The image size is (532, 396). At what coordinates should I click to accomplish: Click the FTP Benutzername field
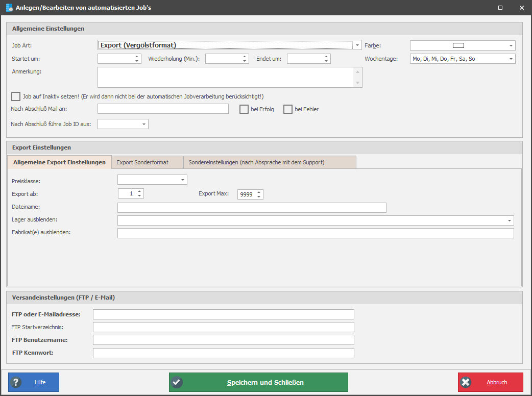224,340
